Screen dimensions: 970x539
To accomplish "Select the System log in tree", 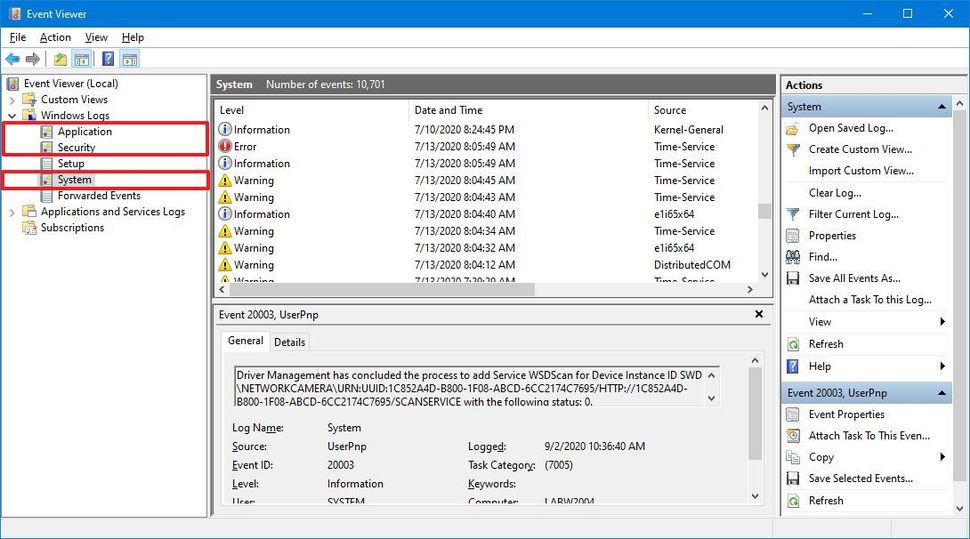I will tap(74, 180).
